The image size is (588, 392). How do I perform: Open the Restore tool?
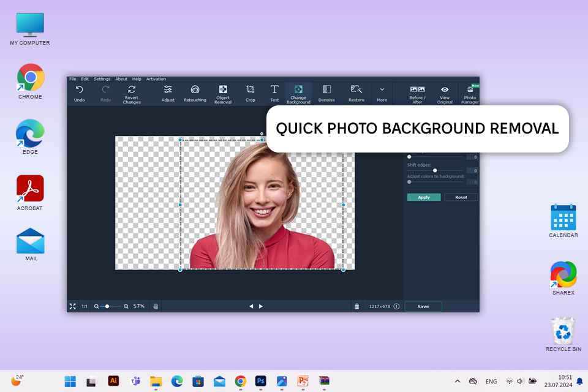356,93
